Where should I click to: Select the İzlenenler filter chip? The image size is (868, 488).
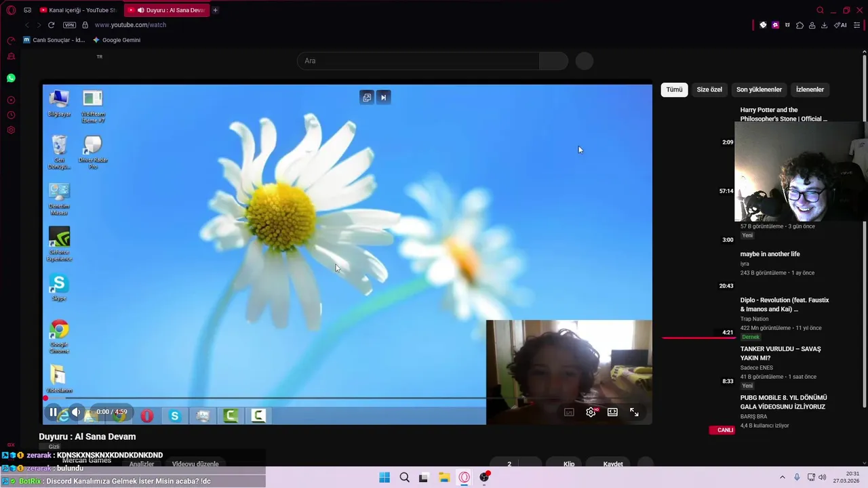click(810, 89)
